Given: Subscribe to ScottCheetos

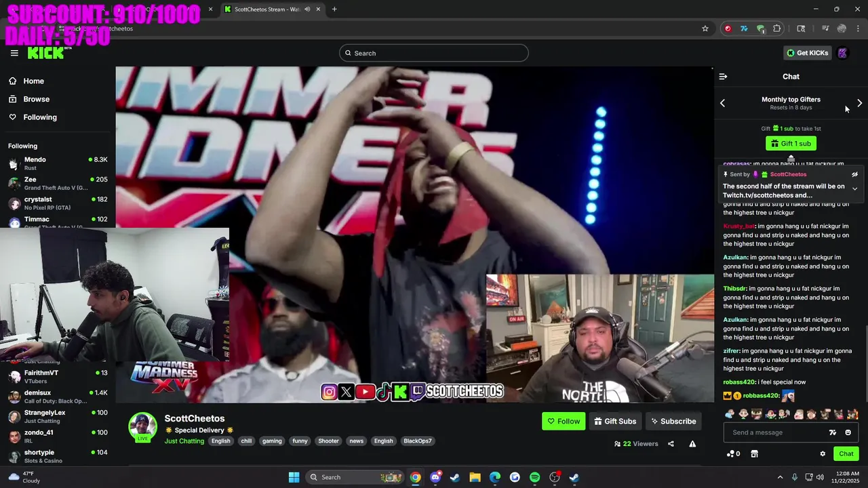Looking at the screenshot, I should (x=673, y=421).
